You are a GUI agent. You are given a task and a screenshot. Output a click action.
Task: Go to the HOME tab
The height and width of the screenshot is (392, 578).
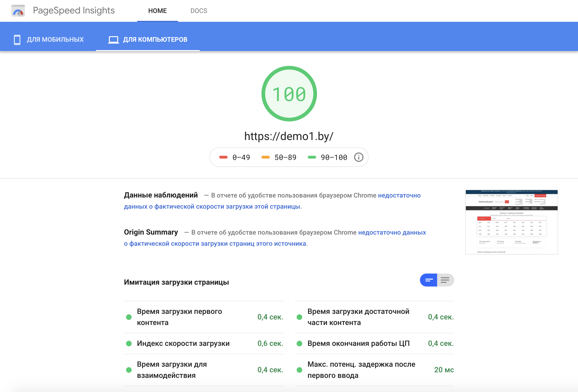point(157,11)
